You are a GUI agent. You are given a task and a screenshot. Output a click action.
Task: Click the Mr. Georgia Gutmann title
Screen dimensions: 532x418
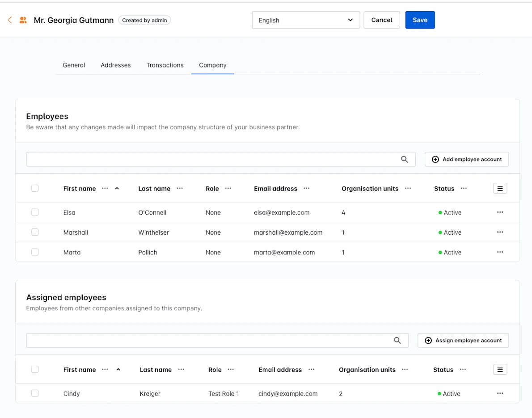coord(74,21)
